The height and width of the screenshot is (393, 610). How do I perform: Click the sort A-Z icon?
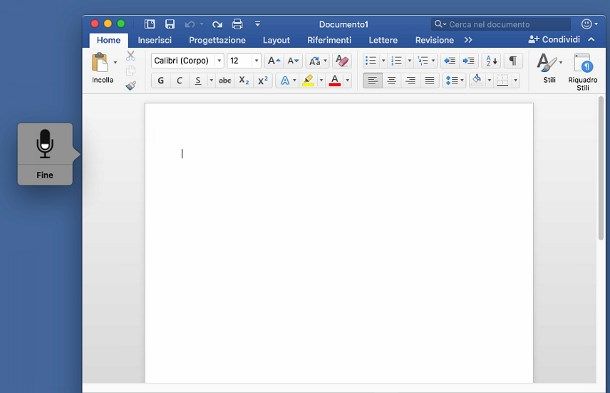[x=491, y=61]
